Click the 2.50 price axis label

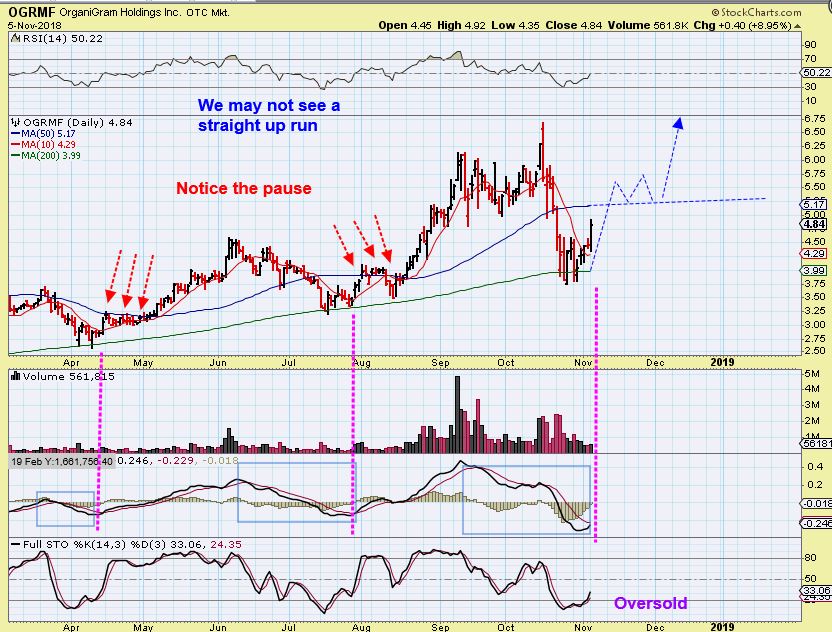click(x=814, y=351)
